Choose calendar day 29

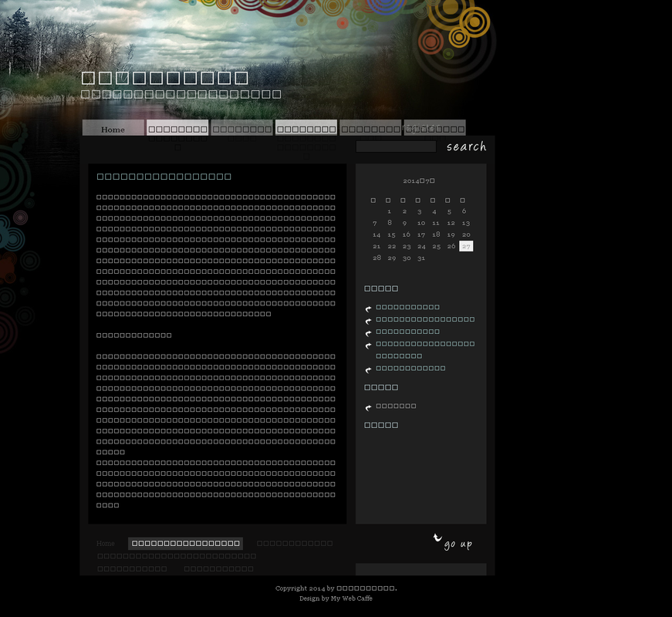click(392, 258)
